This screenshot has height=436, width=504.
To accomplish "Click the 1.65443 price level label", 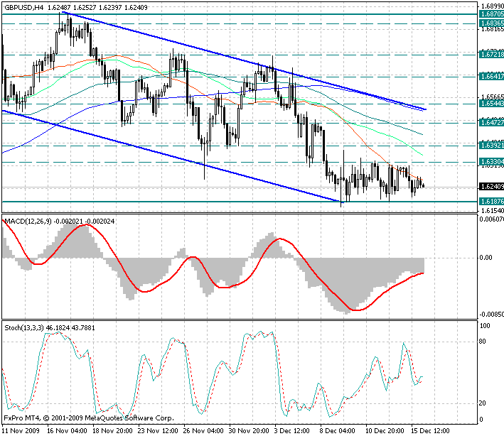I will point(491,103).
